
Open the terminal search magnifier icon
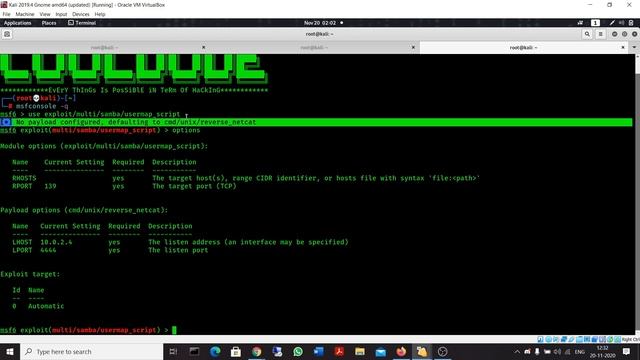pyautogui.click(x=587, y=34)
